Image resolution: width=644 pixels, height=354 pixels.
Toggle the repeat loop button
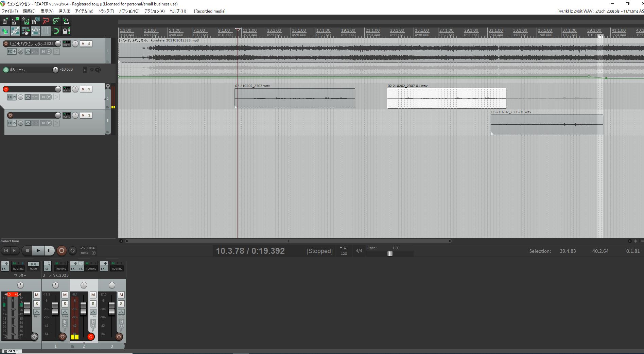(x=72, y=251)
